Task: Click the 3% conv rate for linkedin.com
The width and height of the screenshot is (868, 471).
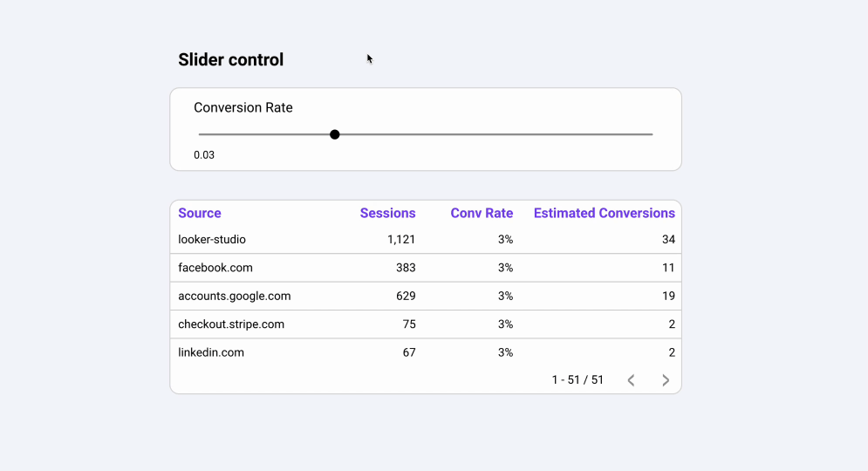Action: click(505, 352)
